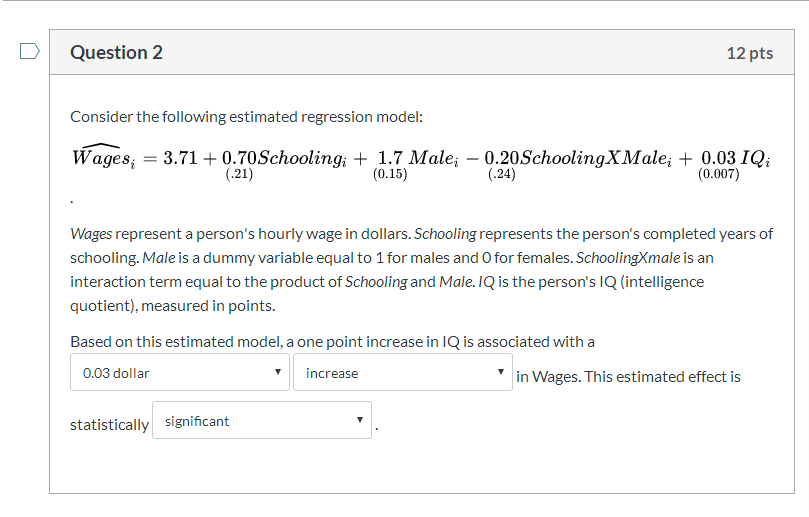Click the (0.007) standard error value
The image size is (809, 517).
click(718, 174)
